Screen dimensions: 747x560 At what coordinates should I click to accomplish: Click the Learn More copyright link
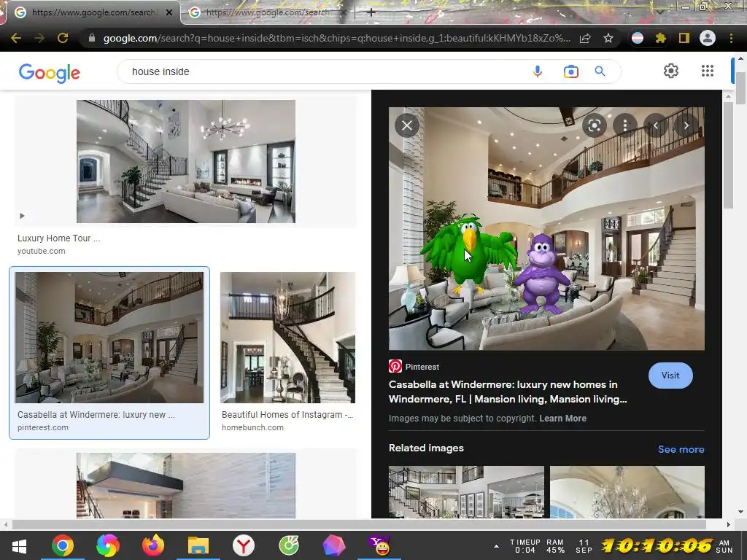pyautogui.click(x=562, y=418)
